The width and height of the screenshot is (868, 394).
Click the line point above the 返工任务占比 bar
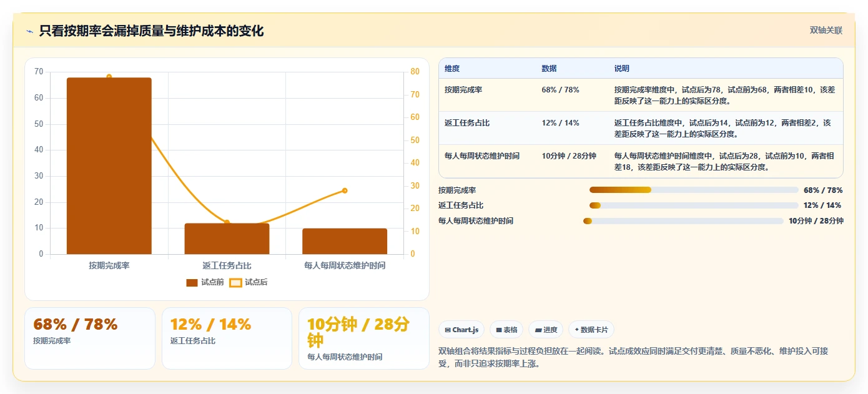[x=227, y=222]
